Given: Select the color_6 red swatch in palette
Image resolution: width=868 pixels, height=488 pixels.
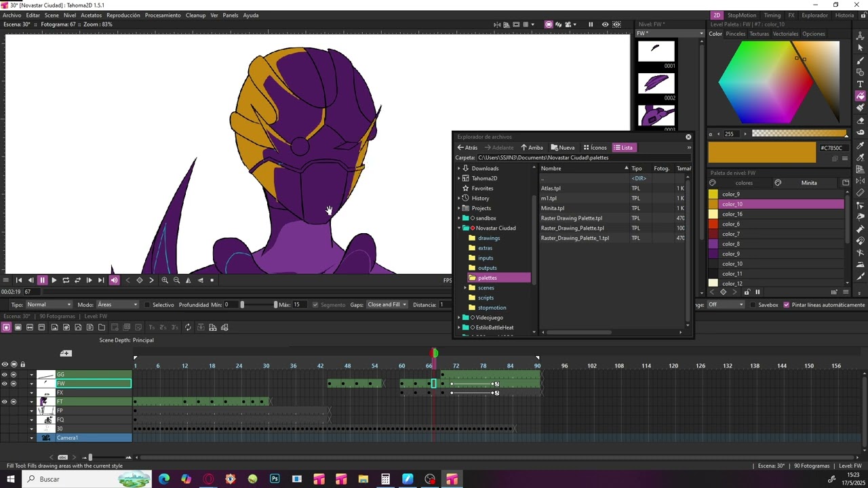Looking at the screenshot, I should pyautogui.click(x=713, y=224).
